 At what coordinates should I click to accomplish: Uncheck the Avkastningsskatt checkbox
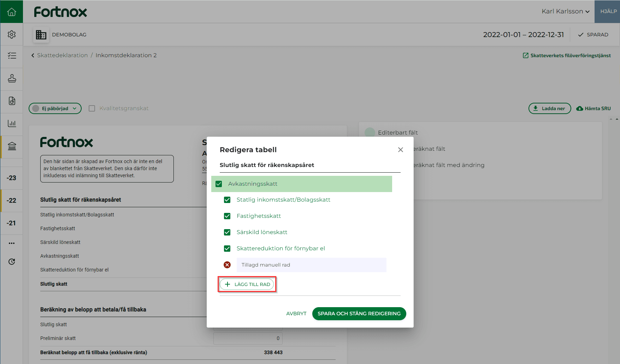click(219, 184)
